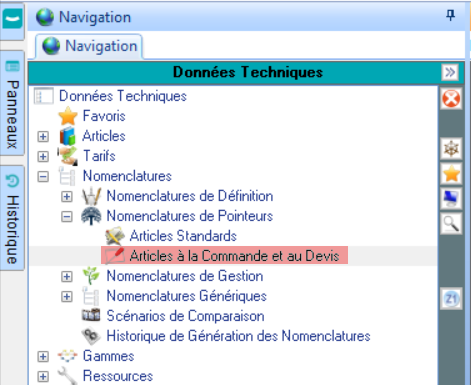Select the Navigation tab
471x385 pixels.
pyautogui.click(x=89, y=46)
